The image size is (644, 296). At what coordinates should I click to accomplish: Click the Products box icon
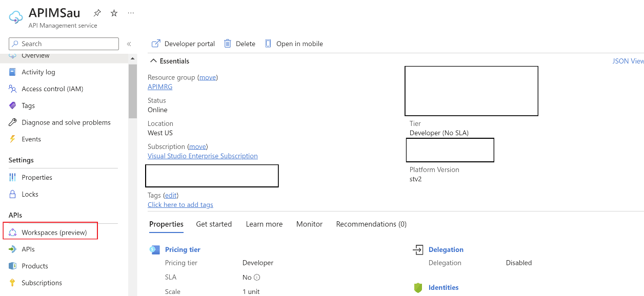point(12,266)
